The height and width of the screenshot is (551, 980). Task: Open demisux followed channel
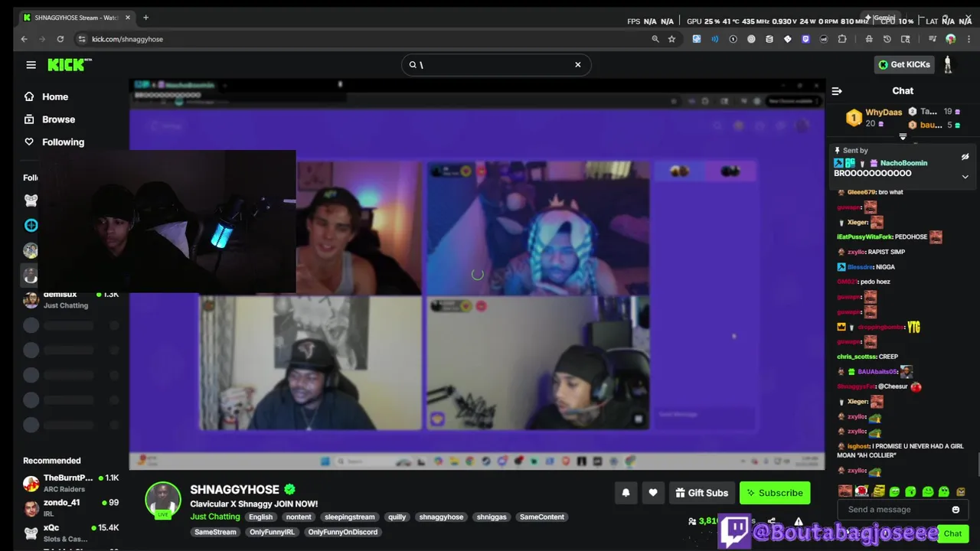point(70,299)
